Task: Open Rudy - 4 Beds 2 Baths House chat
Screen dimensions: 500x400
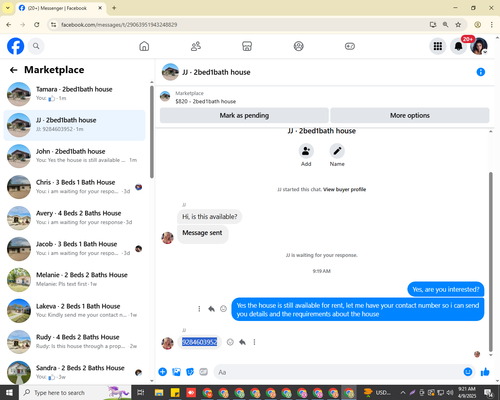Action: [x=74, y=342]
